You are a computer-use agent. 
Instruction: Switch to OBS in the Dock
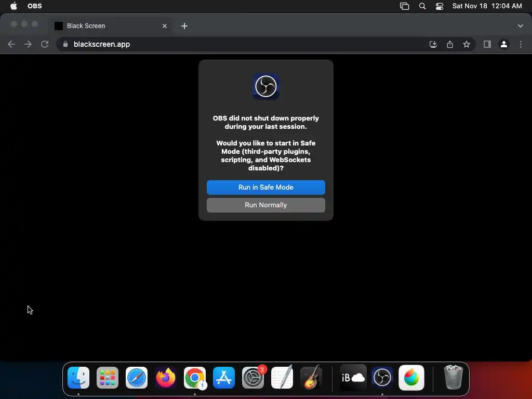pyautogui.click(x=382, y=378)
